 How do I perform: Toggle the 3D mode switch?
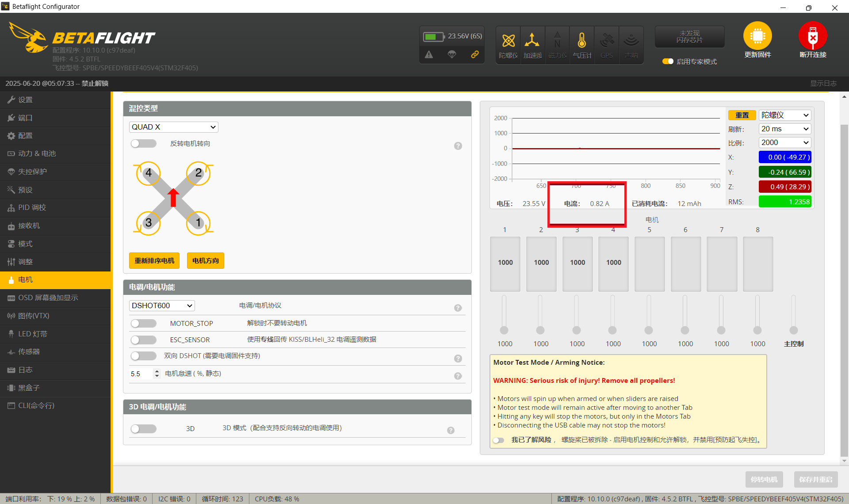(144, 428)
